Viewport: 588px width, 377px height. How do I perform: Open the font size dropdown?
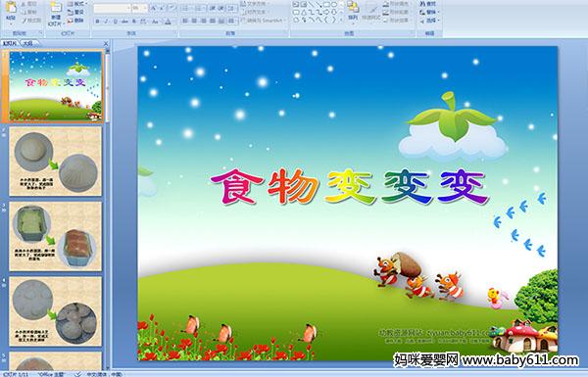pos(139,8)
